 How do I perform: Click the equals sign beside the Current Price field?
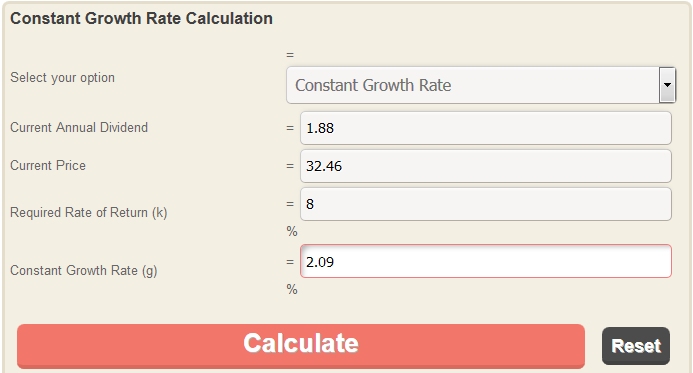click(290, 166)
